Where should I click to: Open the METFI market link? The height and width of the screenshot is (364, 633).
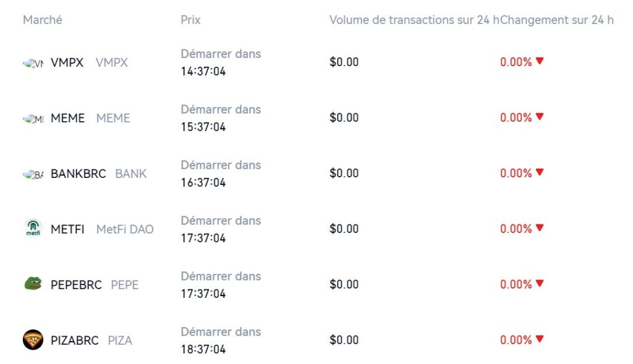pos(67,229)
